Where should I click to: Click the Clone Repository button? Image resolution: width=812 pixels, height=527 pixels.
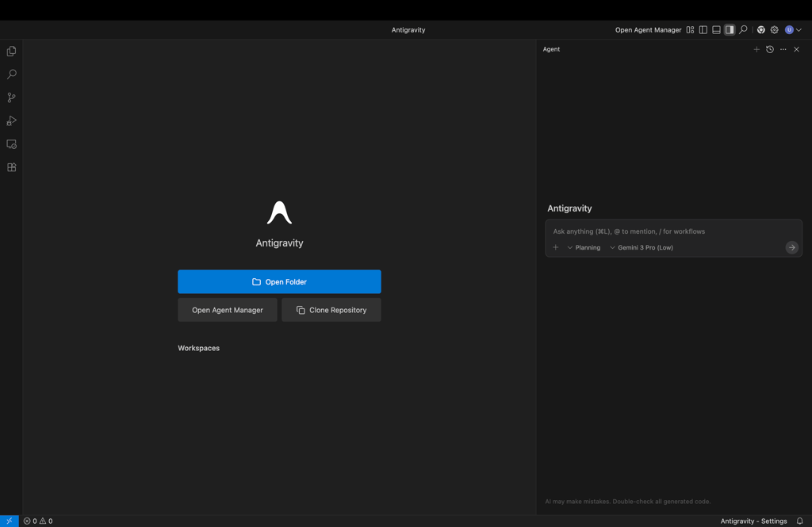click(x=331, y=310)
